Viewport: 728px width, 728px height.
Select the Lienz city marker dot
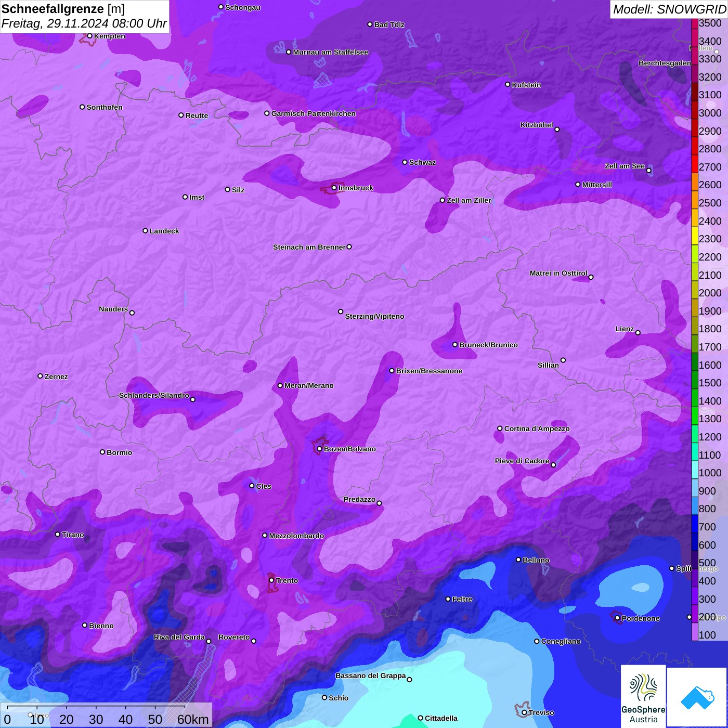point(638,333)
